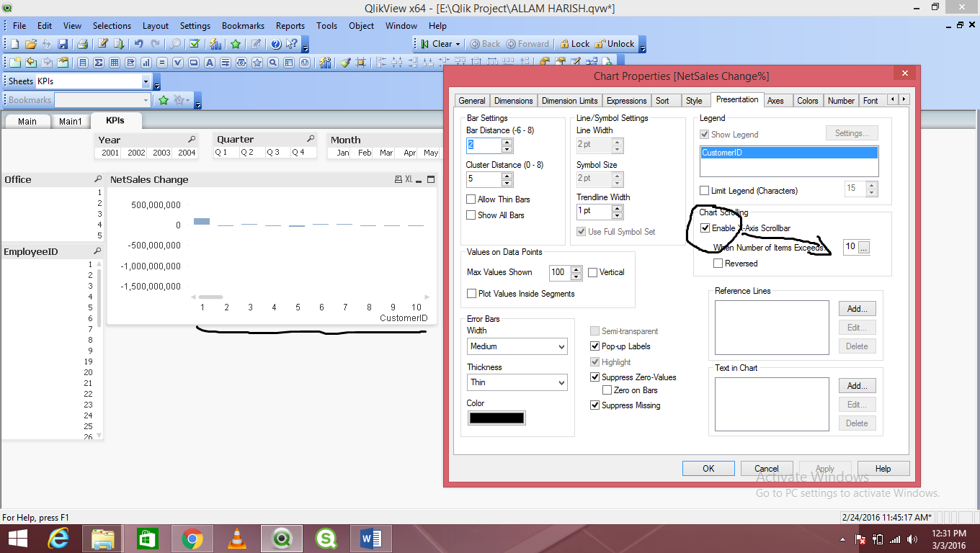Click OK in Chart Properties dialog
The image size is (980, 553).
tap(708, 469)
